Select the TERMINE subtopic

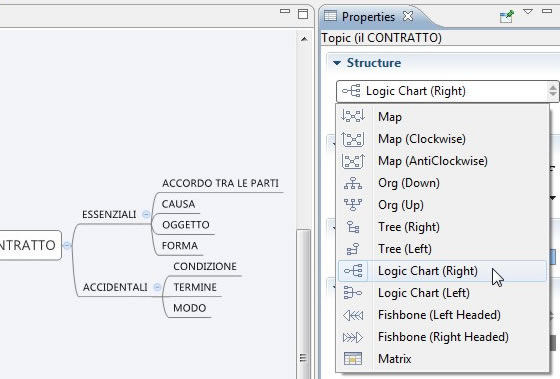tap(195, 287)
